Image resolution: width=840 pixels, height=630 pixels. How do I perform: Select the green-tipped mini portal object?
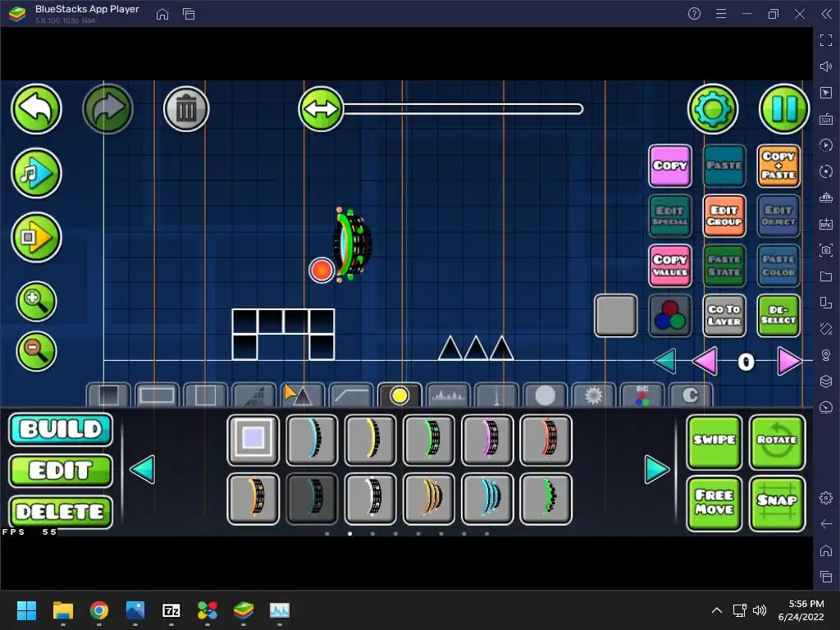tap(546, 499)
